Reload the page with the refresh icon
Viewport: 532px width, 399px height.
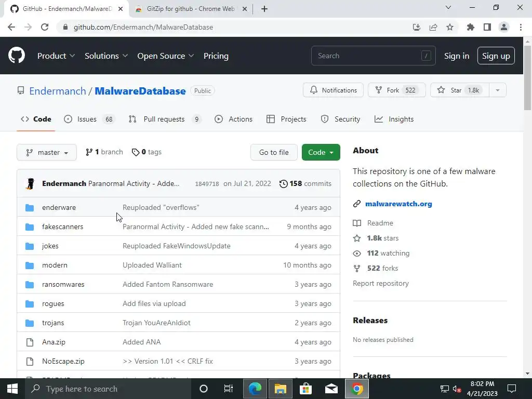(x=45, y=27)
